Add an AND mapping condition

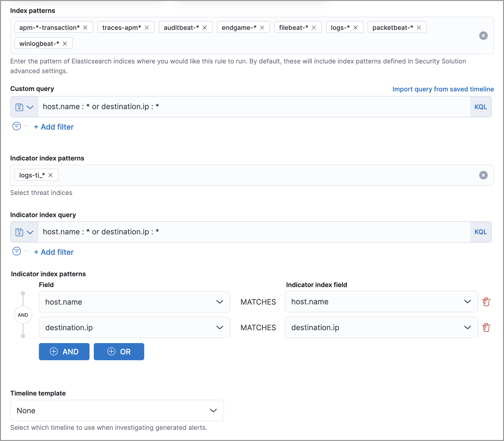point(64,352)
